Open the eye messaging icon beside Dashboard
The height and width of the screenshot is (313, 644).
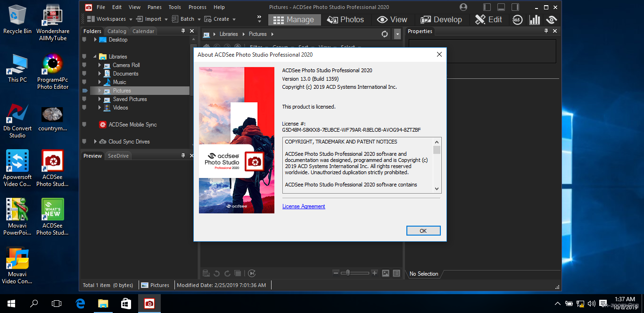[551, 19]
